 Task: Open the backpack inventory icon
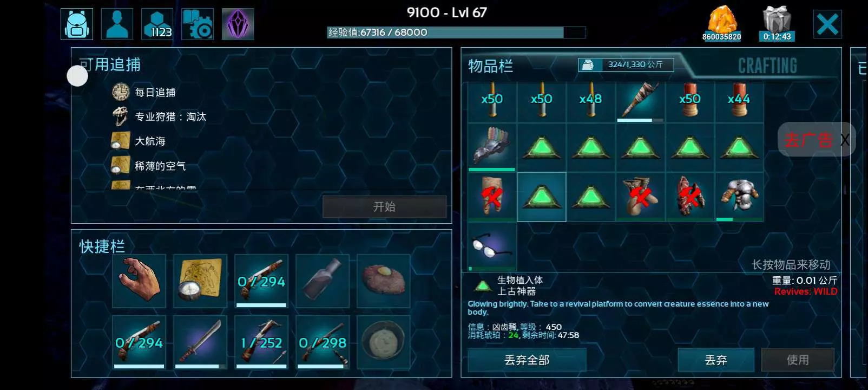click(x=76, y=24)
